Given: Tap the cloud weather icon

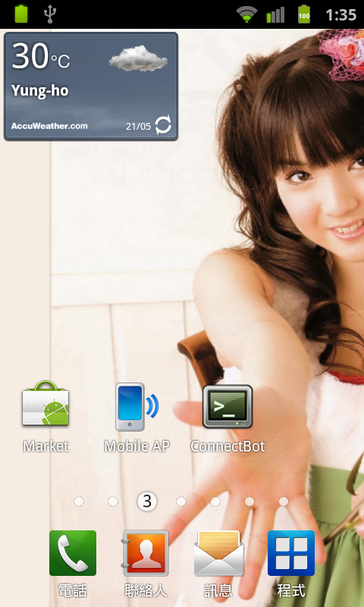Looking at the screenshot, I should tap(138, 58).
